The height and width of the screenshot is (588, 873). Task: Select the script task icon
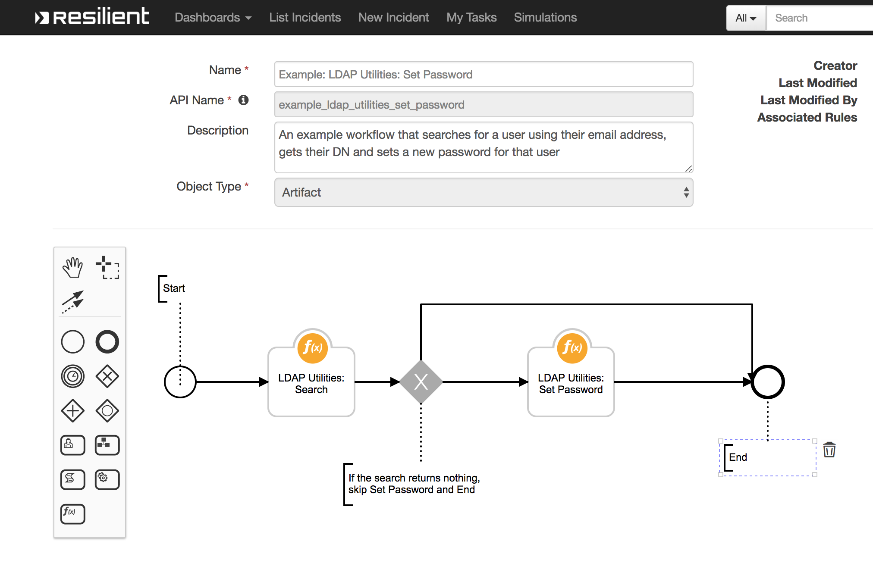[72, 479]
